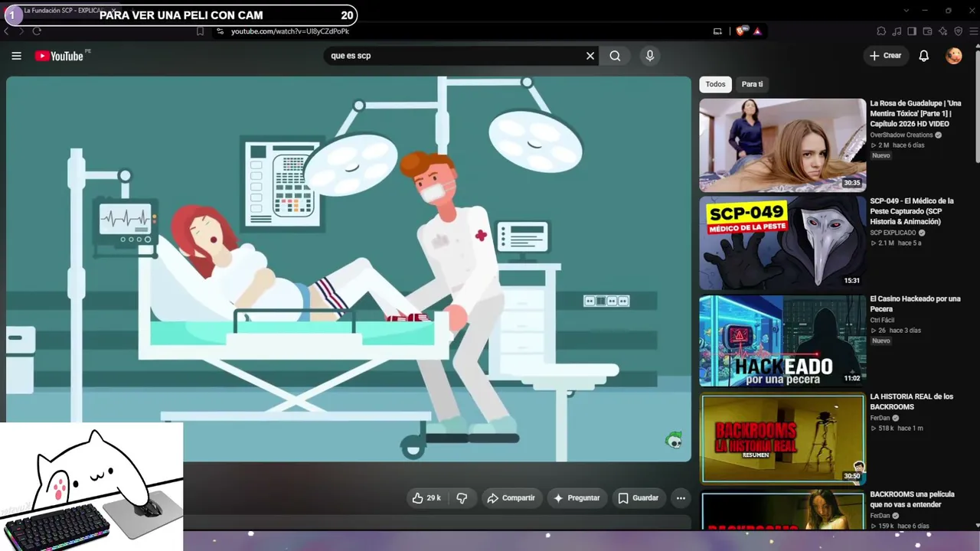The image size is (980, 551).
Task: Open the notifications bell
Action: tap(924, 56)
